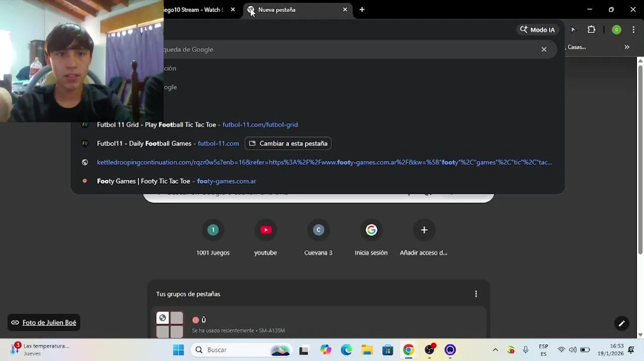Open the purple circular taskbar app
Image resolution: width=644 pixels, height=361 pixels.
(x=450, y=350)
